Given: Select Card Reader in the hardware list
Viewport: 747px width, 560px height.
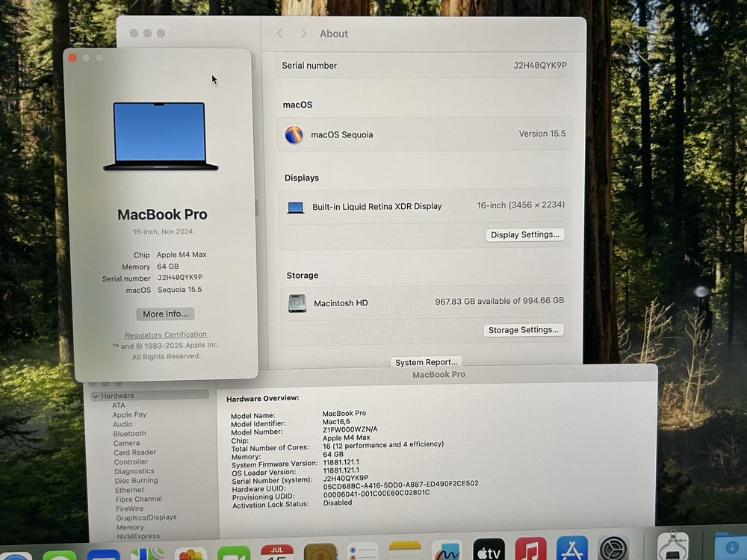Looking at the screenshot, I should pos(134,452).
